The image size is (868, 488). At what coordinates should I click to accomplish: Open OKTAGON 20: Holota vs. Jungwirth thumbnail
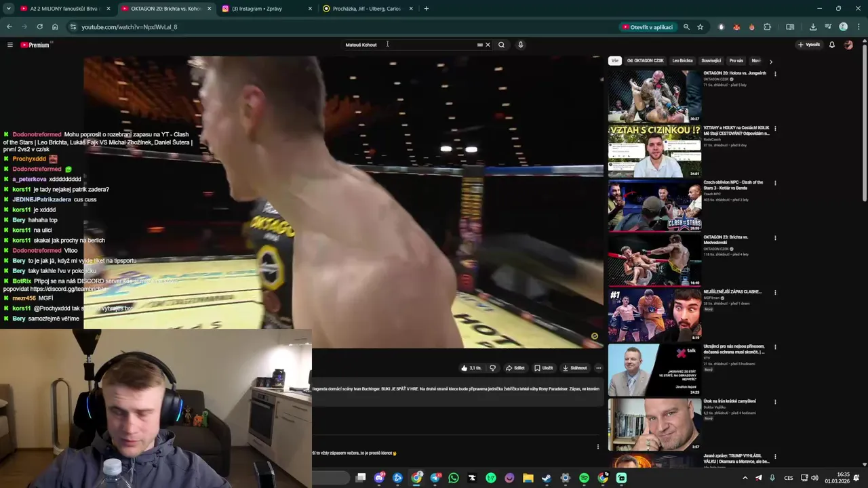point(654,96)
